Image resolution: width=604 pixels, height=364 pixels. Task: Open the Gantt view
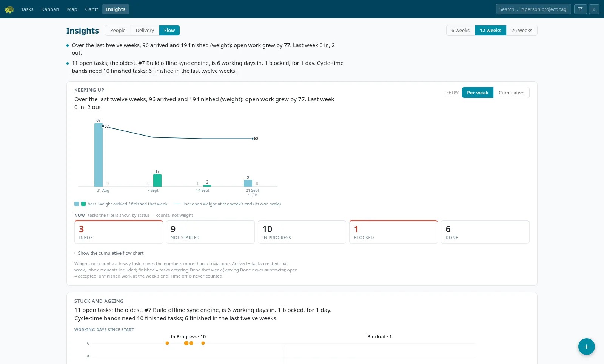pyautogui.click(x=91, y=9)
